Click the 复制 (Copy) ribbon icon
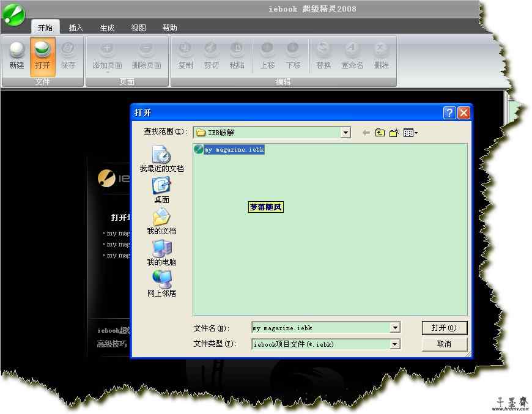This screenshot has height=414, width=532. [x=185, y=55]
